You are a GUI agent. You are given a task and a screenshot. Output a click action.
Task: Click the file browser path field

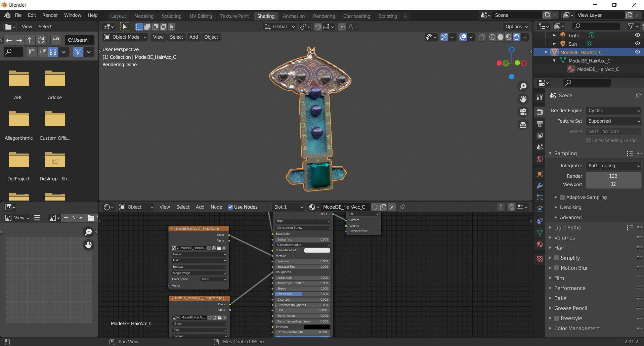point(79,40)
